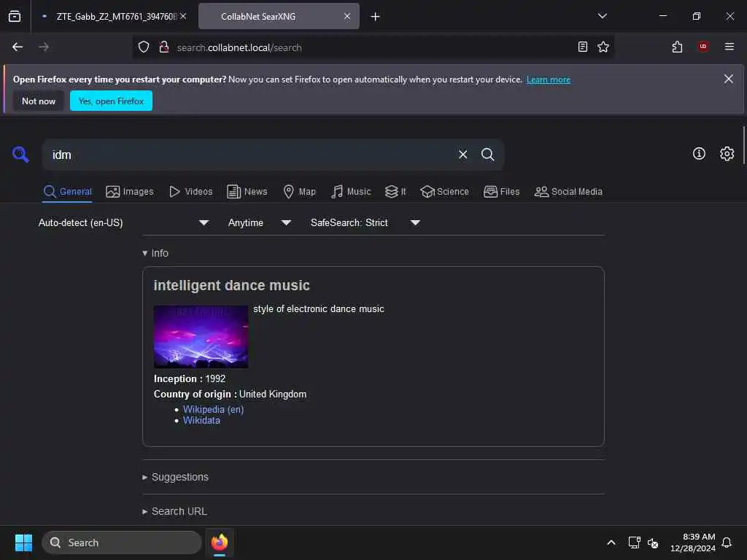This screenshot has width=747, height=560.
Task: Bookmark this page with the star icon
Action: tap(603, 47)
